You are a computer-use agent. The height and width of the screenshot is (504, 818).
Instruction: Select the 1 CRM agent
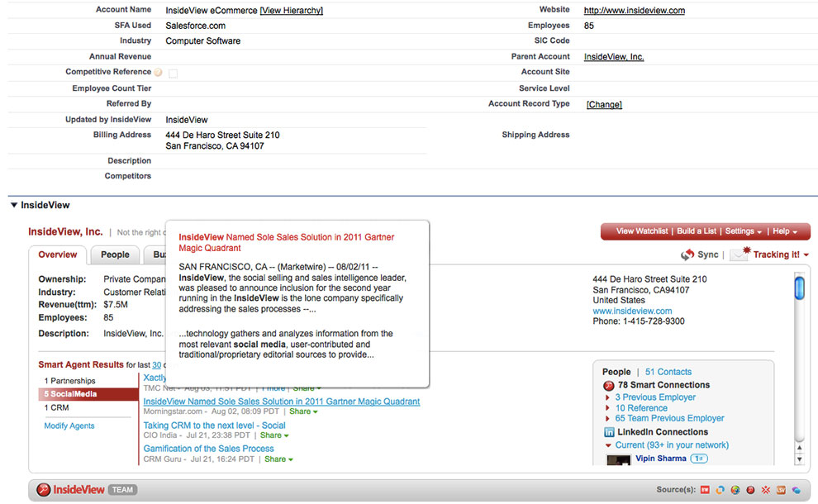pyautogui.click(x=56, y=407)
